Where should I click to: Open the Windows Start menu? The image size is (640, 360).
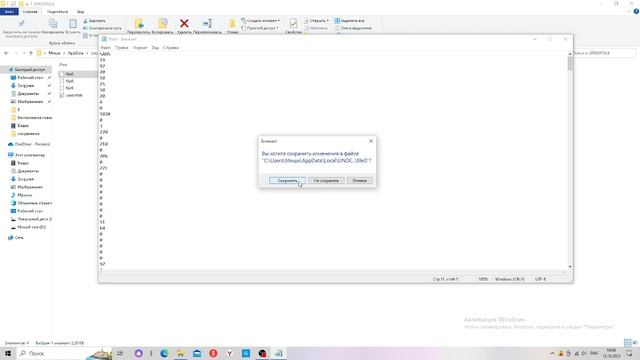pos(7,353)
